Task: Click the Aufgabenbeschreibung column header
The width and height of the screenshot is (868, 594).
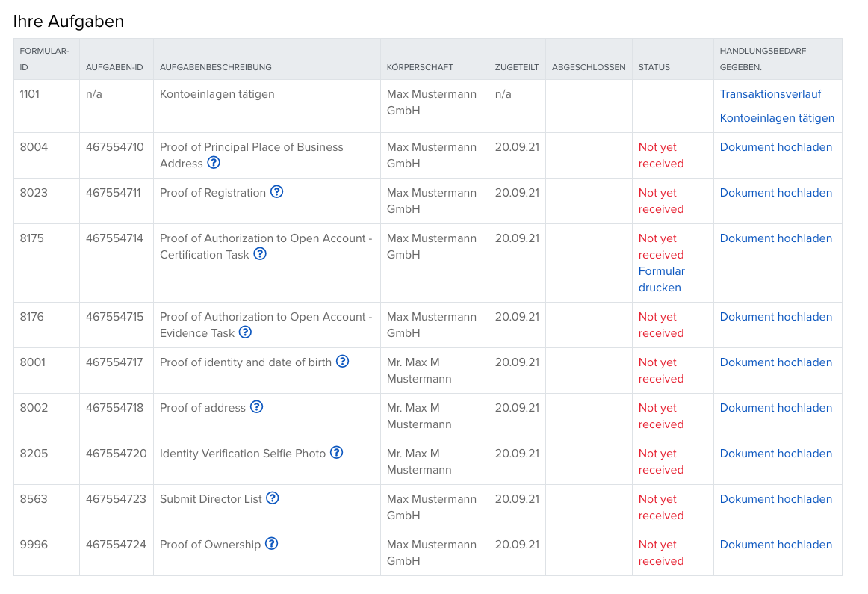Action: 216,67
